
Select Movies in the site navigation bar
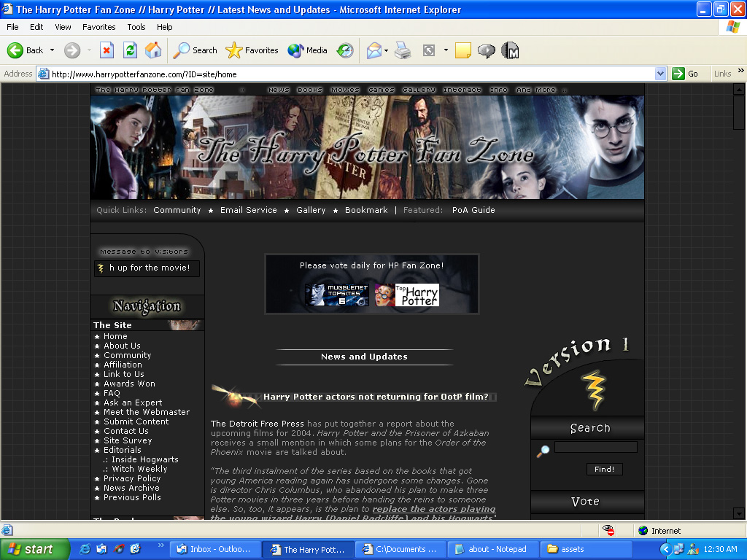tap(345, 89)
